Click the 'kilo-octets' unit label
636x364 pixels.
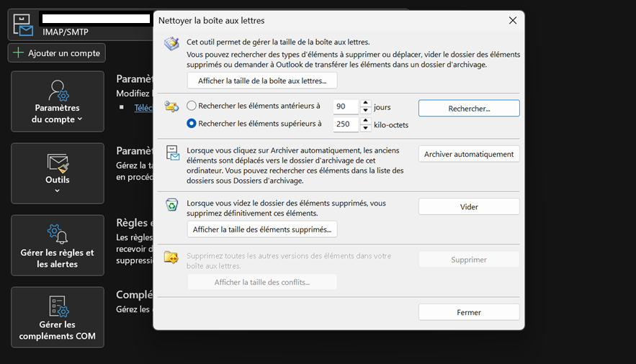(x=391, y=124)
